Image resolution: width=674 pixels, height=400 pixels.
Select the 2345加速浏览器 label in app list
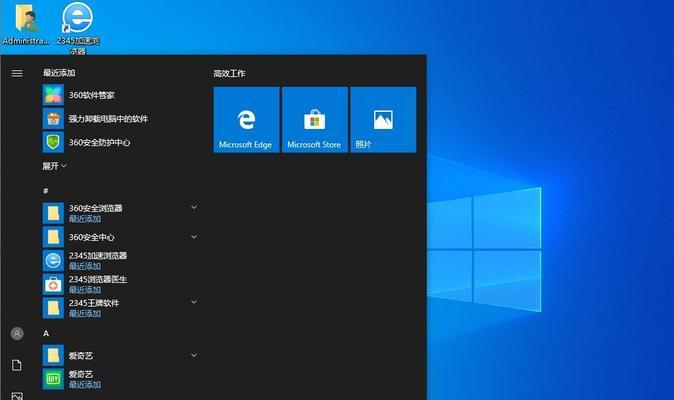98,256
